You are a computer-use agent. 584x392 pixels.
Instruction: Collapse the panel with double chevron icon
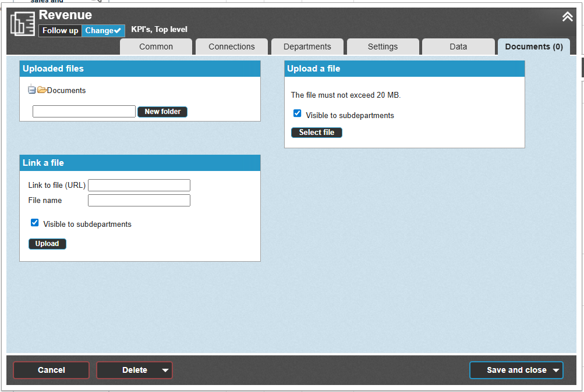[x=567, y=17]
